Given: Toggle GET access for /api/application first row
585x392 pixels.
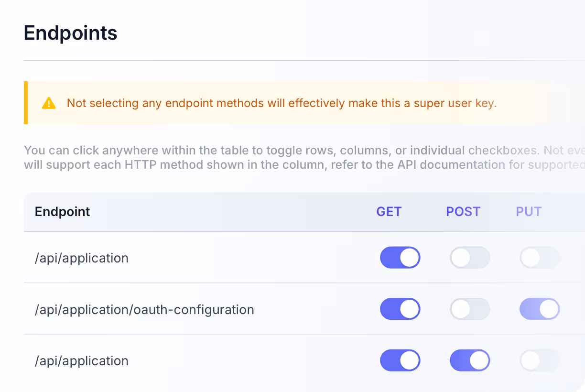Looking at the screenshot, I should point(400,258).
